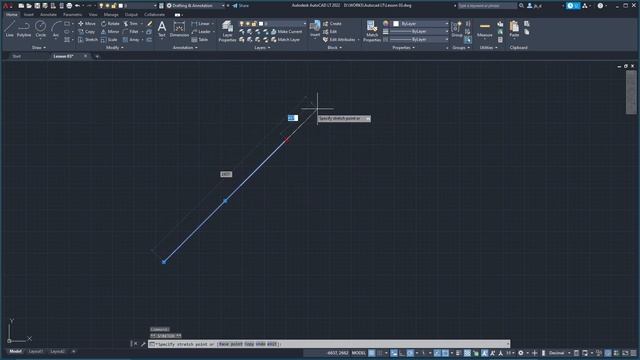Switch to the Manage ribbon tab
Image resolution: width=640 pixels, height=360 pixels.
[111, 15]
